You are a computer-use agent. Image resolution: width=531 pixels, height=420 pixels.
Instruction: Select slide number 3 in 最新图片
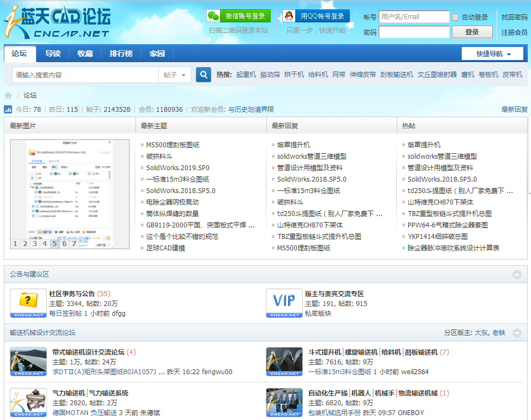[35, 244]
